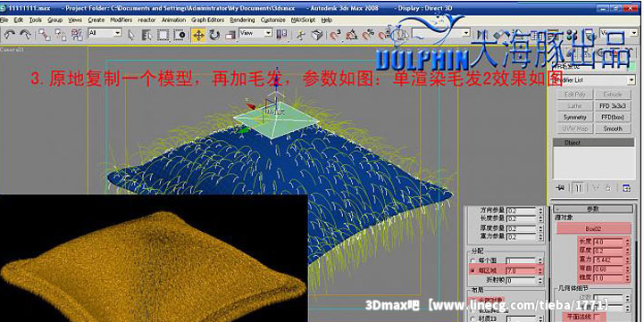Open the Modifiers menu
The height and width of the screenshot is (322, 644).
coord(121,20)
